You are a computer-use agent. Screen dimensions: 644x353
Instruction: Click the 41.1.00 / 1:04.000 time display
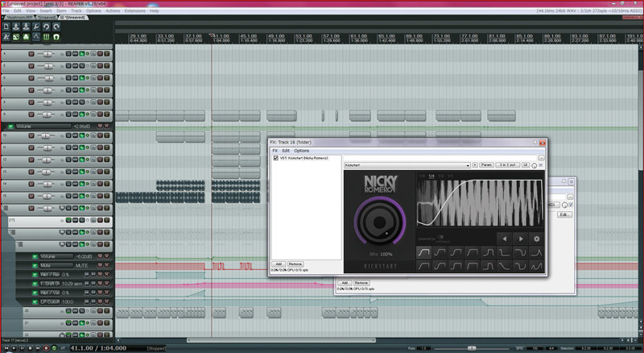tap(98, 348)
